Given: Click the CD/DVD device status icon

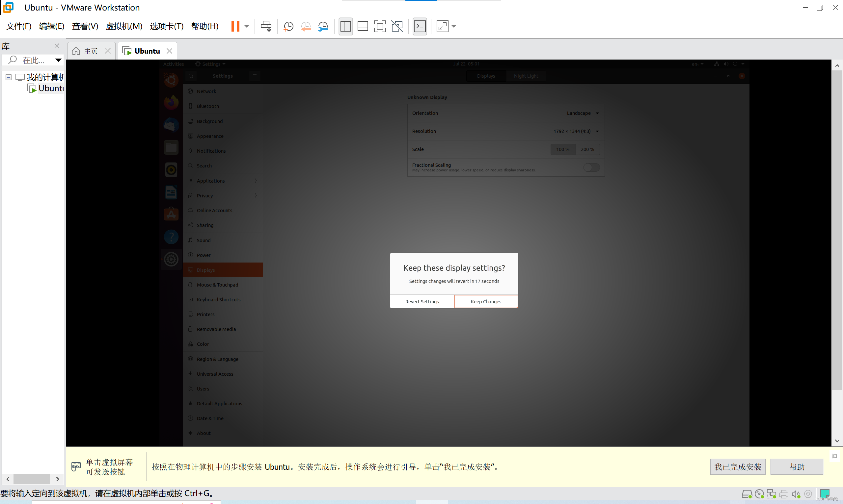Looking at the screenshot, I should (759, 494).
